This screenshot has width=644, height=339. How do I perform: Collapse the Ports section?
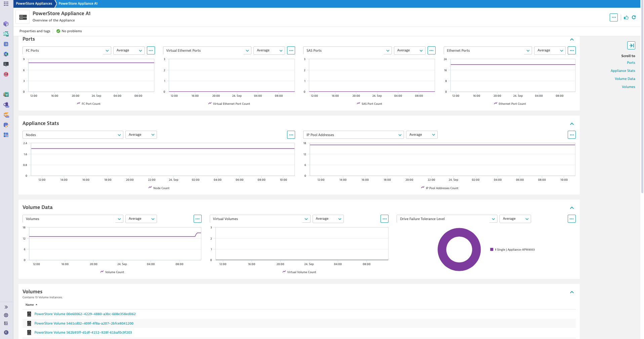click(572, 40)
